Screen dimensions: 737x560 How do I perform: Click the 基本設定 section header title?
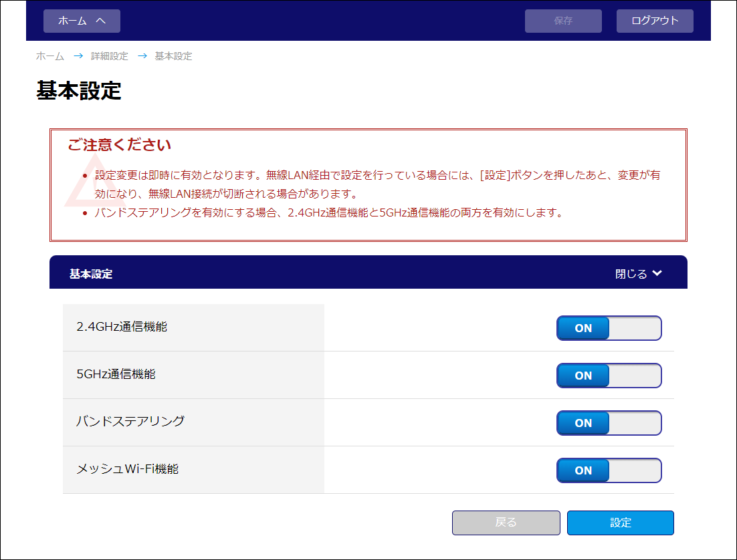click(x=91, y=274)
